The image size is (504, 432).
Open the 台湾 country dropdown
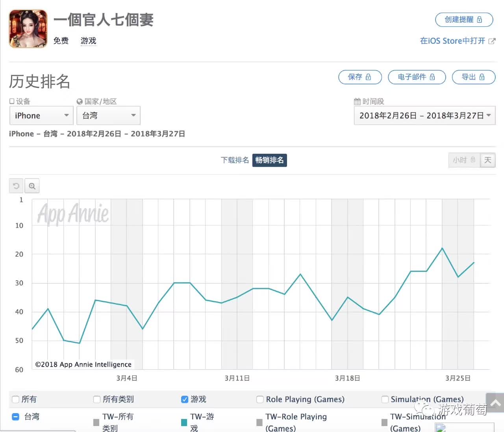(108, 115)
